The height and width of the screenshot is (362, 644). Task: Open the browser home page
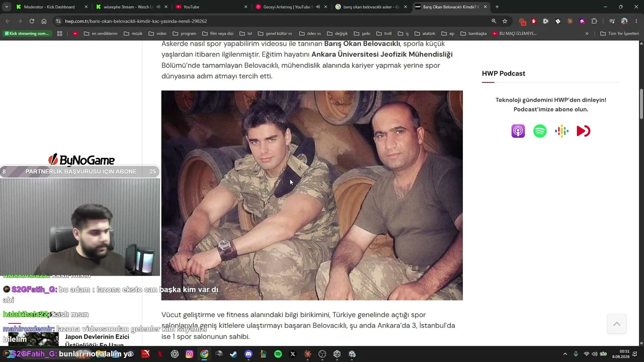(44, 21)
